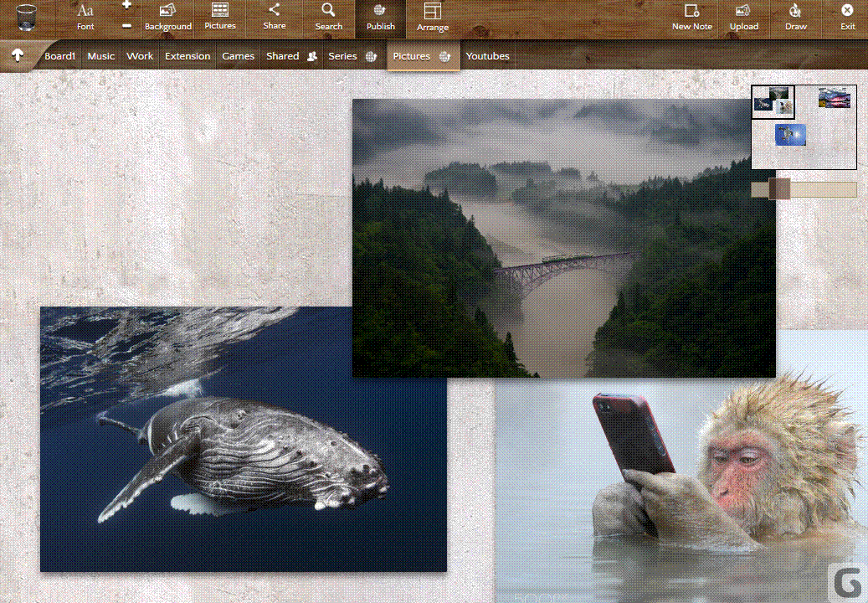Viewport: 868px width, 603px height.
Task: Click the trash bin icon
Action: 26,18
